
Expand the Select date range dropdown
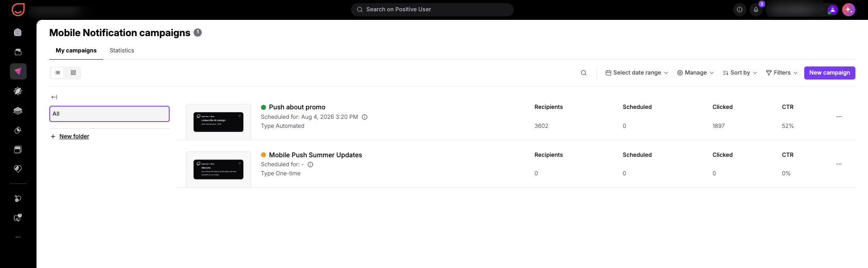(637, 73)
